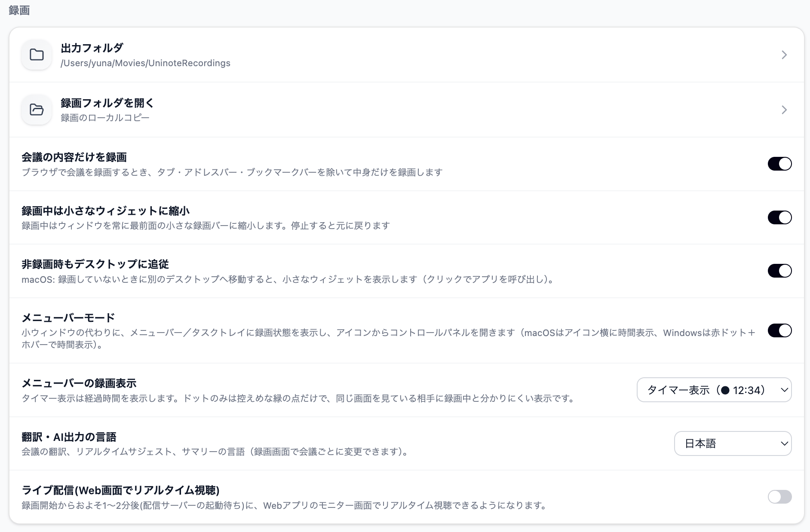Click description starting 会議の翻訳、リアルタイムサジェスト
Image resolution: width=810 pixels, height=532 pixels.
[216, 452]
